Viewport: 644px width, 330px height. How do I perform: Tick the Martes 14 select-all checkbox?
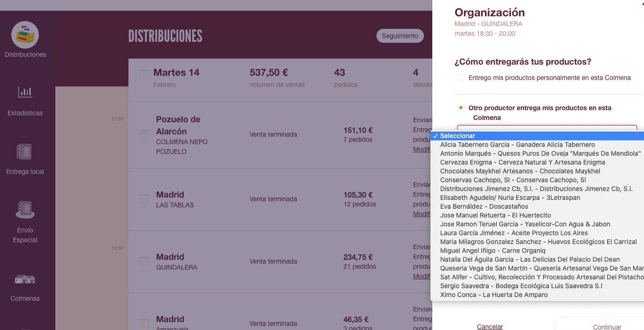pos(144,74)
